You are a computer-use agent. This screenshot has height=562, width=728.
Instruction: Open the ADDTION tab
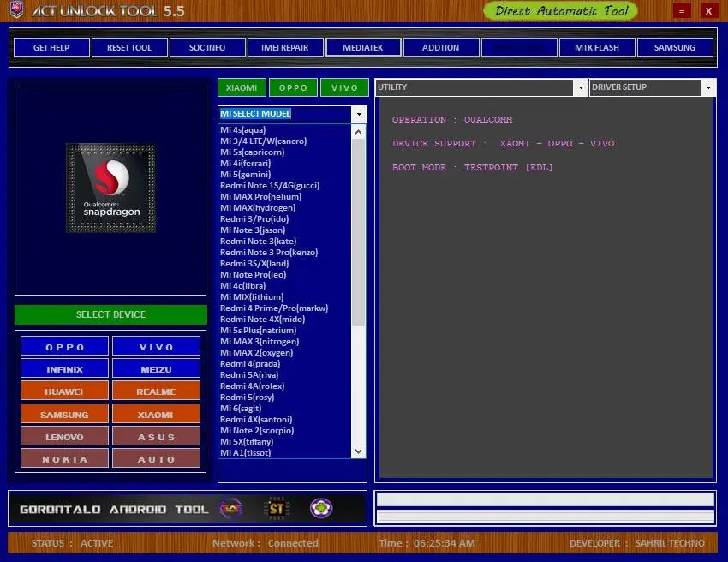coord(440,47)
